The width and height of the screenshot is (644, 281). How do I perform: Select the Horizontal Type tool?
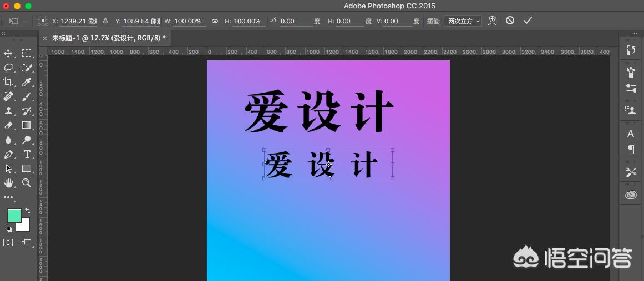point(27,154)
